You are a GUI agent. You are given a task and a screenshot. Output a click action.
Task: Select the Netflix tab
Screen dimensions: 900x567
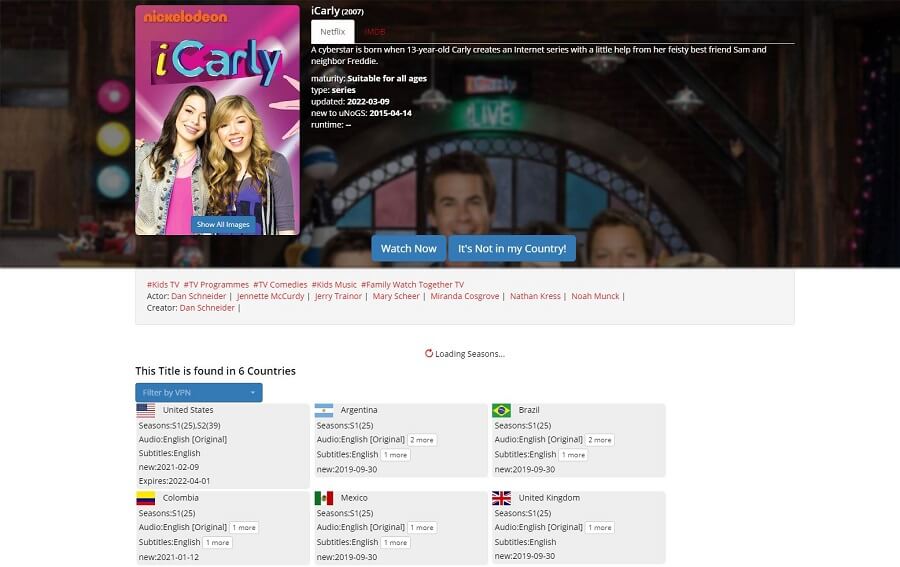click(x=333, y=32)
